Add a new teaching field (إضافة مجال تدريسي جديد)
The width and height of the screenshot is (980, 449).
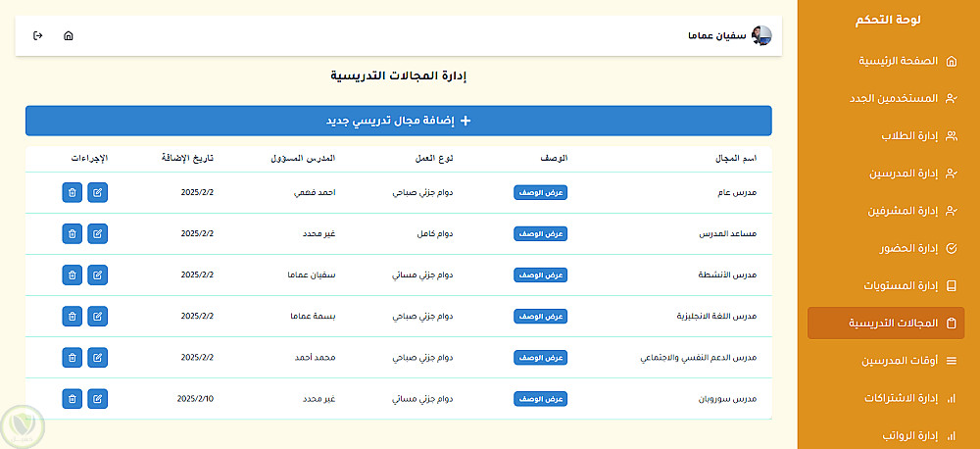click(399, 121)
